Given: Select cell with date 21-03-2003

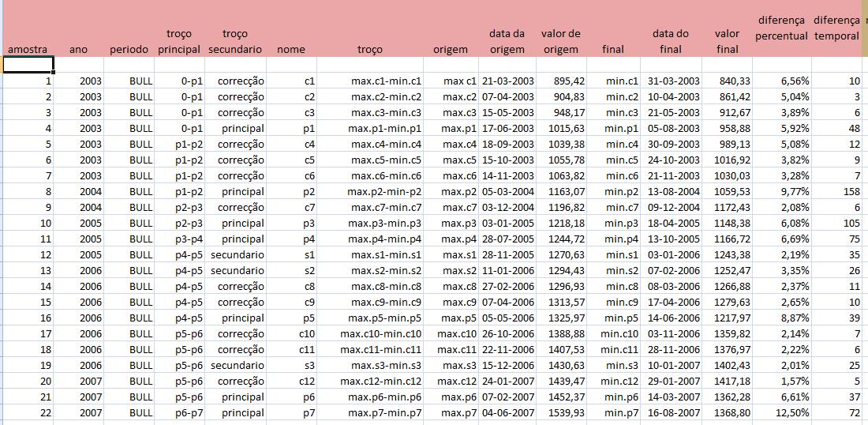Looking at the screenshot, I should (x=507, y=81).
